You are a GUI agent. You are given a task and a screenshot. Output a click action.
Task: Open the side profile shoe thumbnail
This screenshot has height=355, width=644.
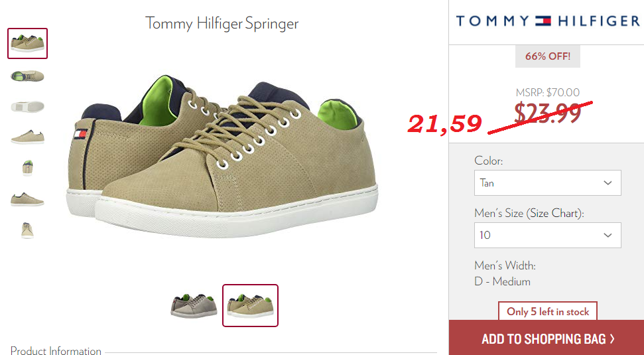pyautogui.click(x=27, y=137)
